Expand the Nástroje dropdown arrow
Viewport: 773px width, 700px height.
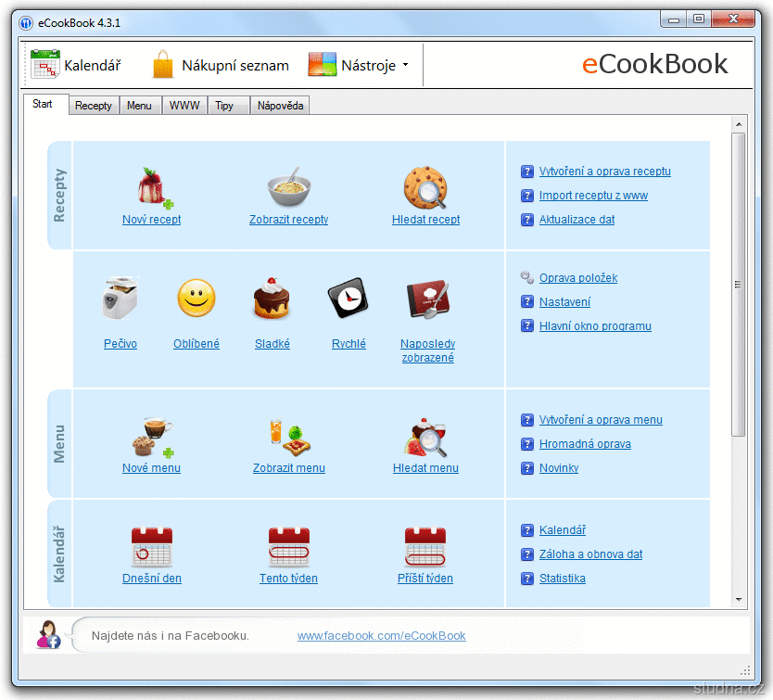coord(405,65)
